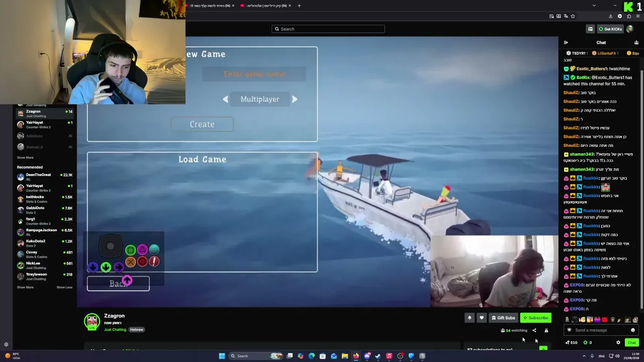Click the Back button in game menu

click(118, 284)
